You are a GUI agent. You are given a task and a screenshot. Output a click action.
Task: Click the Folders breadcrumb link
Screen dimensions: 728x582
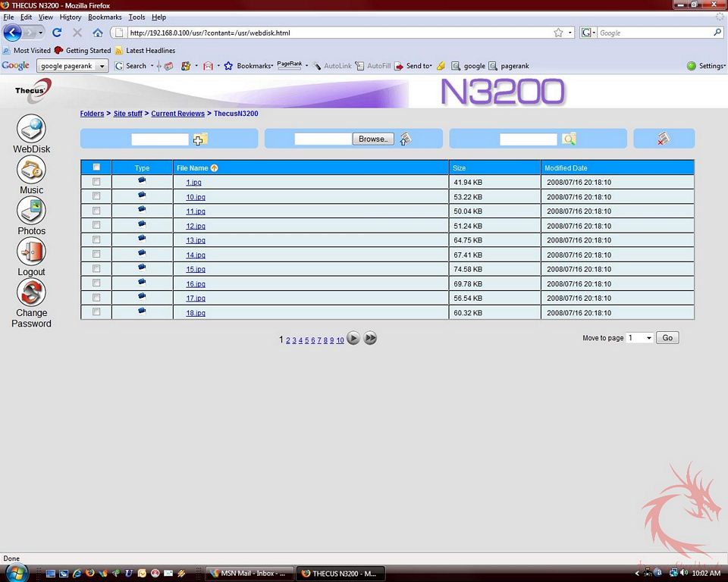(92, 113)
